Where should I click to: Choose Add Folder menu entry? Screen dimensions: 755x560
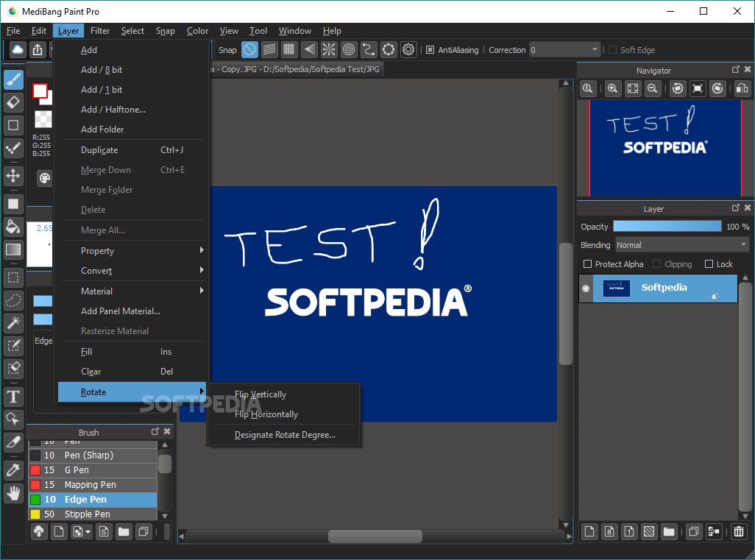click(133, 129)
